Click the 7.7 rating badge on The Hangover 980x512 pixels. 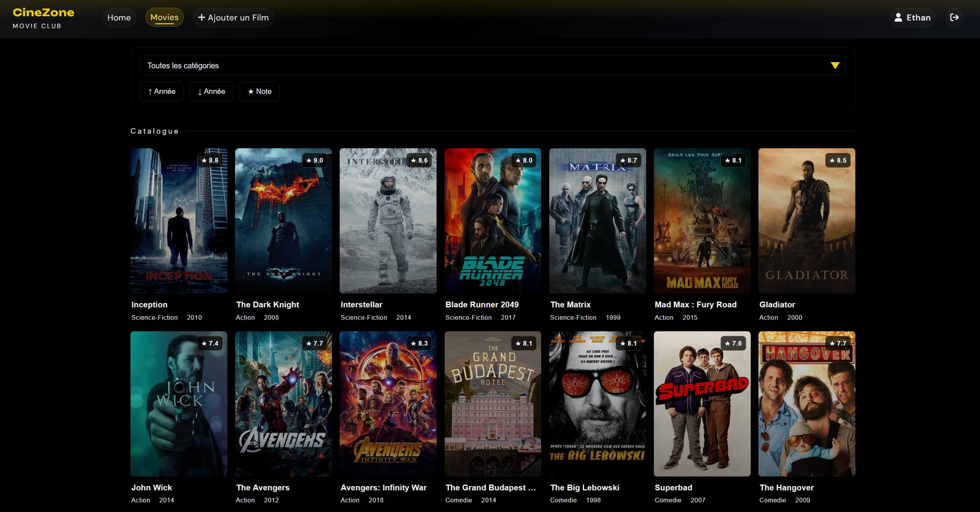point(838,343)
